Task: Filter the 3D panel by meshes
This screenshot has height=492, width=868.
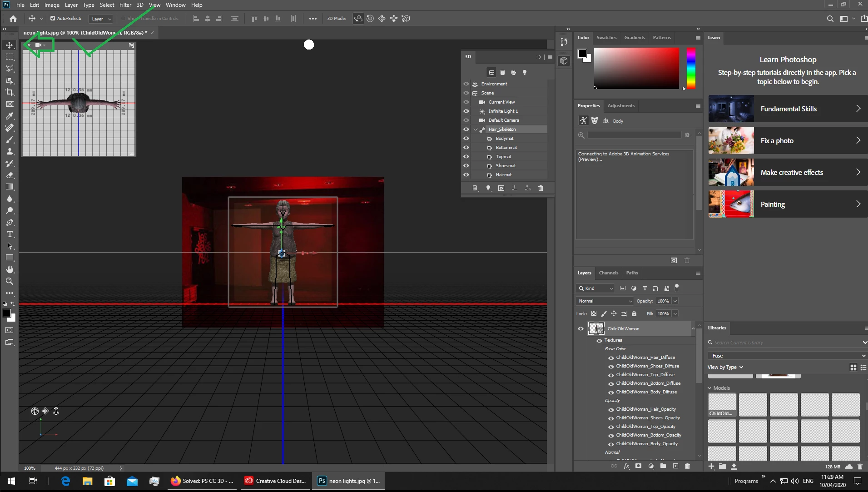Action: 502,73
